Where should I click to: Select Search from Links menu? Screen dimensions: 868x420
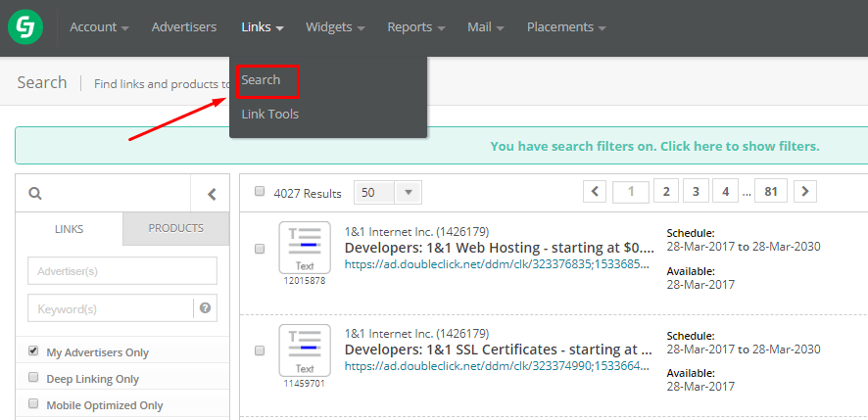pyautogui.click(x=262, y=80)
